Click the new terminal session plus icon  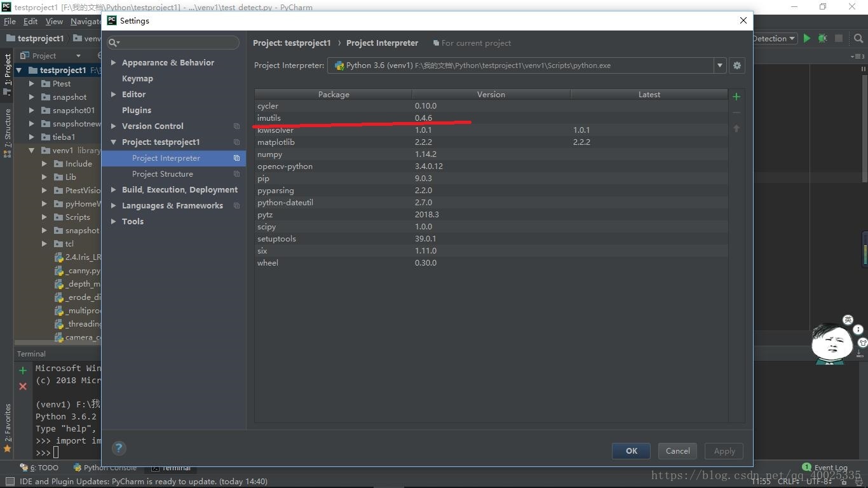click(x=23, y=370)
